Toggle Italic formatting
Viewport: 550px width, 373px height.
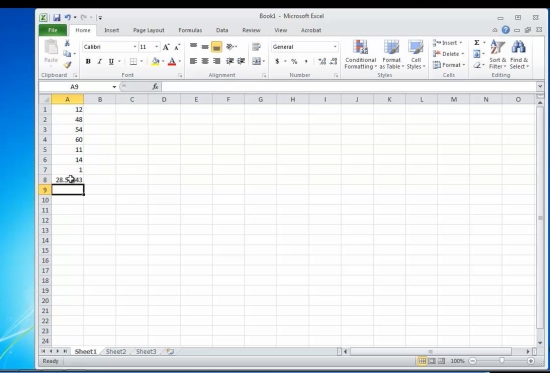(x=100, y=61)
